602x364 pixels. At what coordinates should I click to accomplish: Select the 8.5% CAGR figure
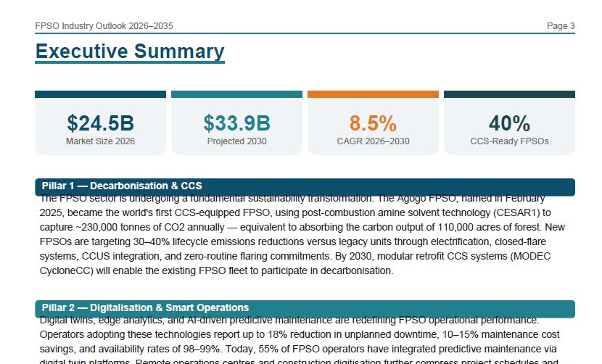click(373, 123)
